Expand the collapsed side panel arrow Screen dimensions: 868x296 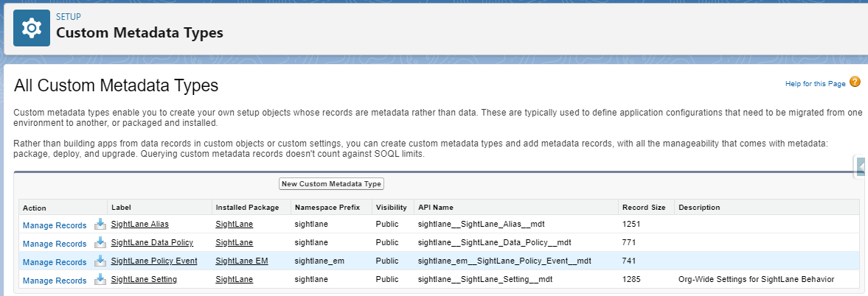click(861, 166)
